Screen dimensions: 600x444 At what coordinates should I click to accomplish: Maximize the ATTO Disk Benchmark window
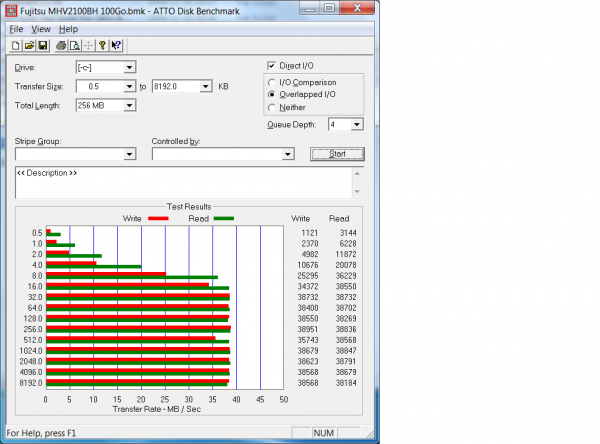coord(329,8)
